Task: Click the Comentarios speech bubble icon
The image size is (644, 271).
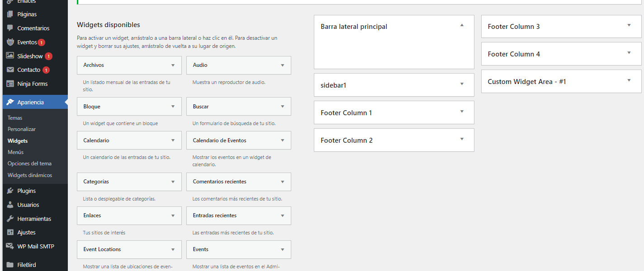Action: coord(10,28)
